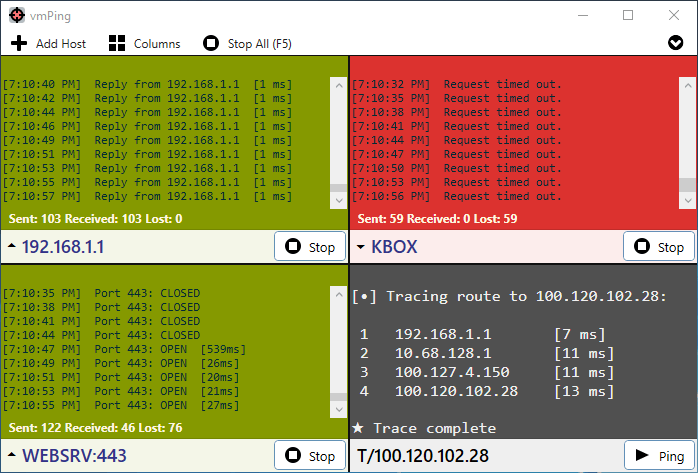698x473 pixels.
Task: Stop pinging host 192.168.1.1
Action: (x=310, y=247)
